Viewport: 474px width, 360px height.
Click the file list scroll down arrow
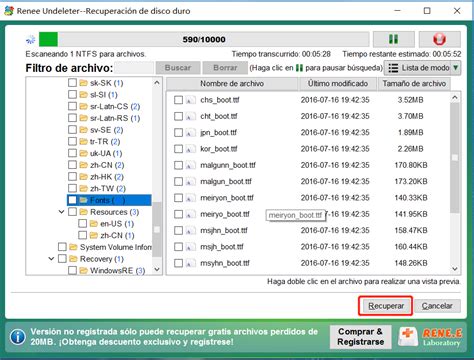point(455,269)
